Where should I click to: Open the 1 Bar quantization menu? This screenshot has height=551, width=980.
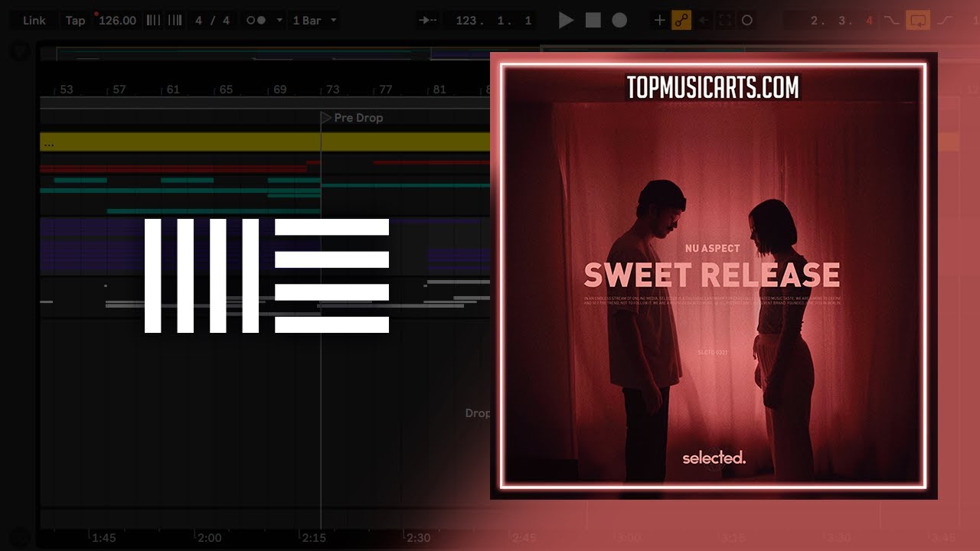315,21
